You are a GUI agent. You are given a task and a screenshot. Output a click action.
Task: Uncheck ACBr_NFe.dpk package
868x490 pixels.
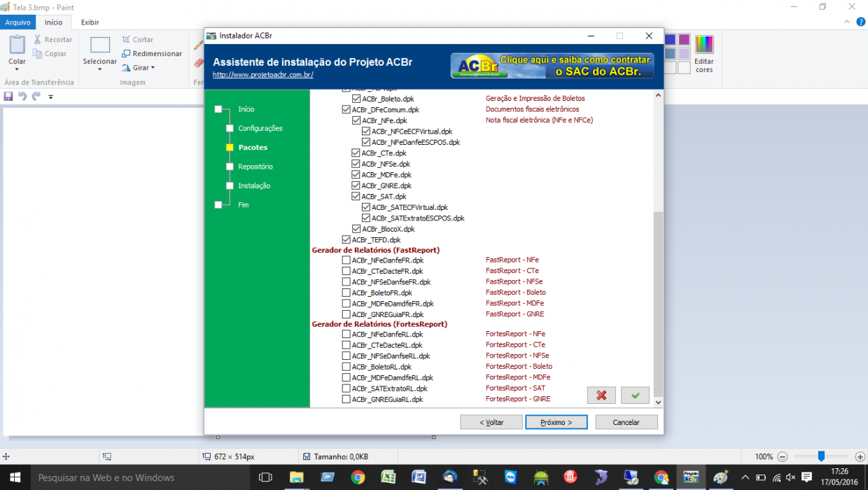coord(356,120)
